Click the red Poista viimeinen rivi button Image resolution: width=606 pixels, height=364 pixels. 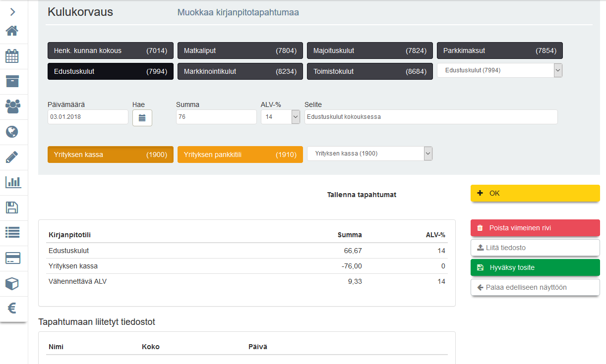[x=535, y=228]
